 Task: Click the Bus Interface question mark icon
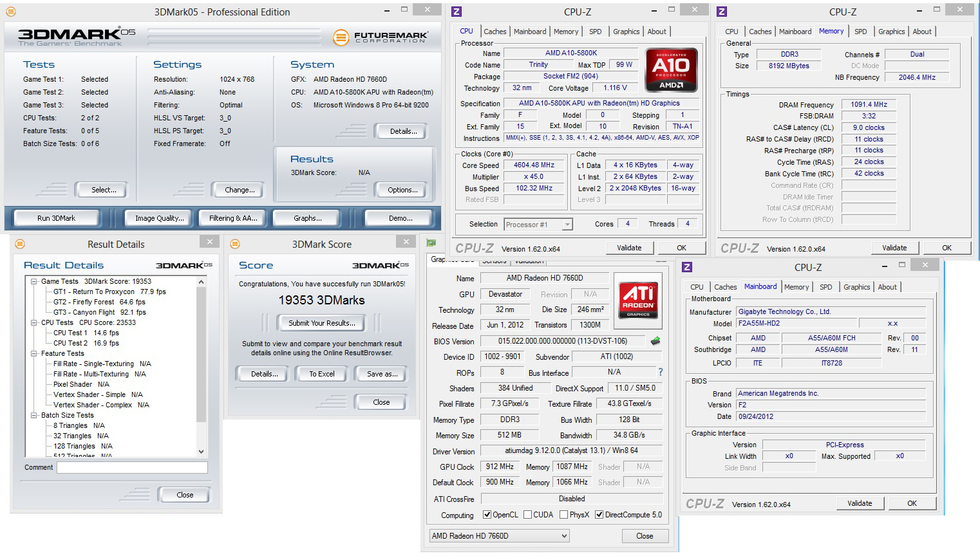[x=660, y=372]
